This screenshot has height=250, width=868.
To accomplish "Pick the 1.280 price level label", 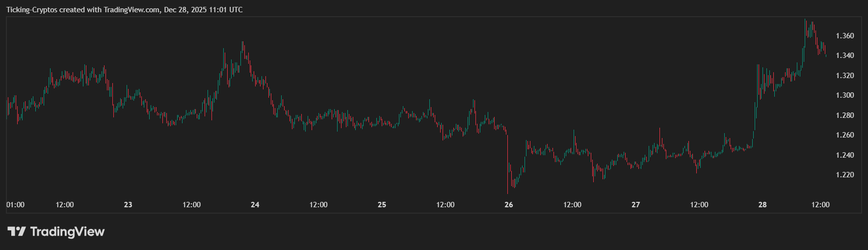I will click(845, 115).
